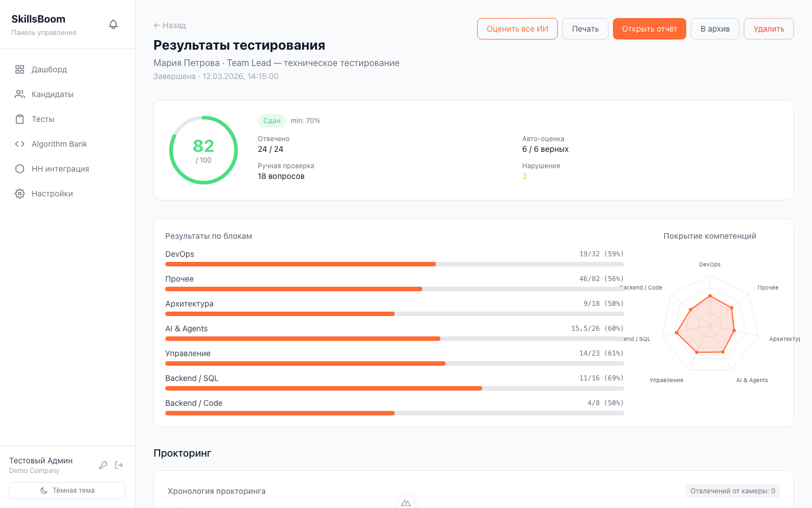Click the Дашборд grid icon
812x508 pixels.
(x=20, y=69)
